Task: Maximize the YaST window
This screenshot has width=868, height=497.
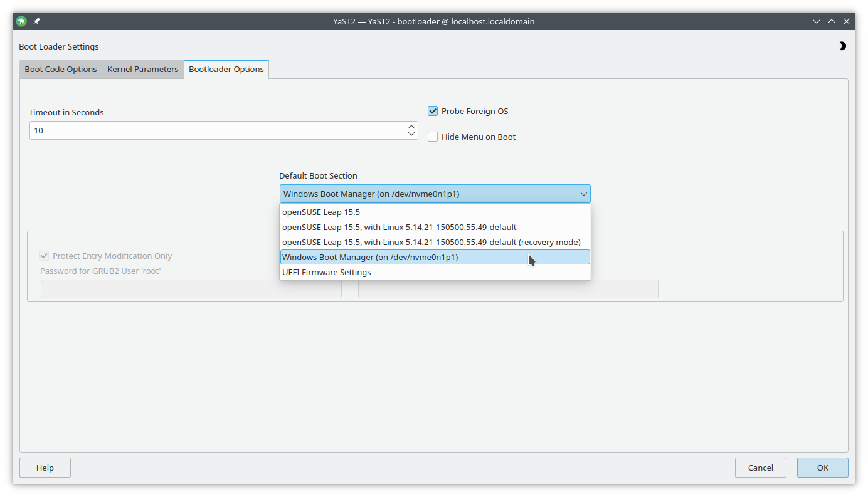Action: pyautogui.click(x=832, y=21)
